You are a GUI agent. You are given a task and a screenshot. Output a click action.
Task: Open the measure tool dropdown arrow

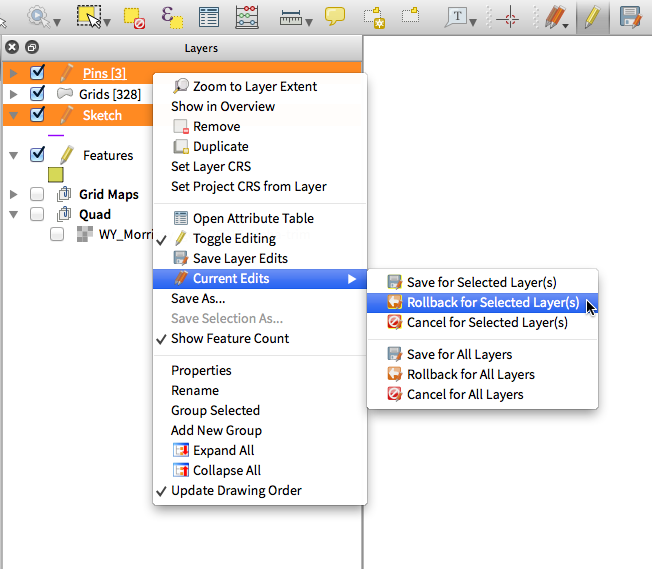(309, 21)
